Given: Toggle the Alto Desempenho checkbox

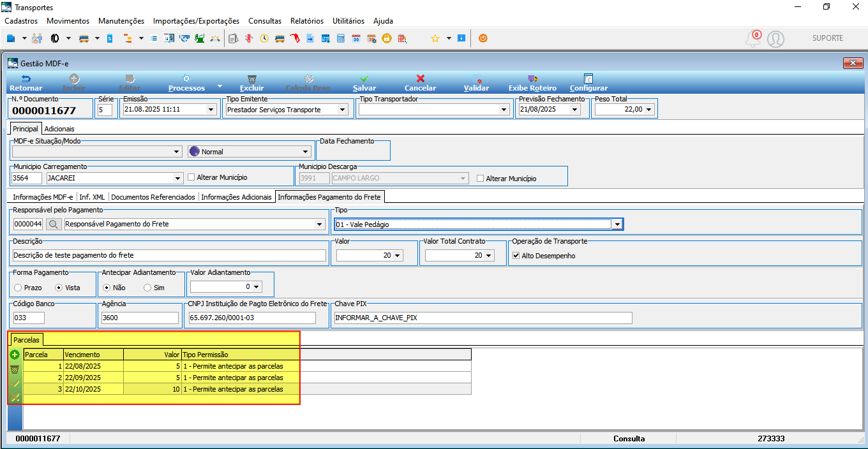Looking at the screenshot, I should (516, 256).
